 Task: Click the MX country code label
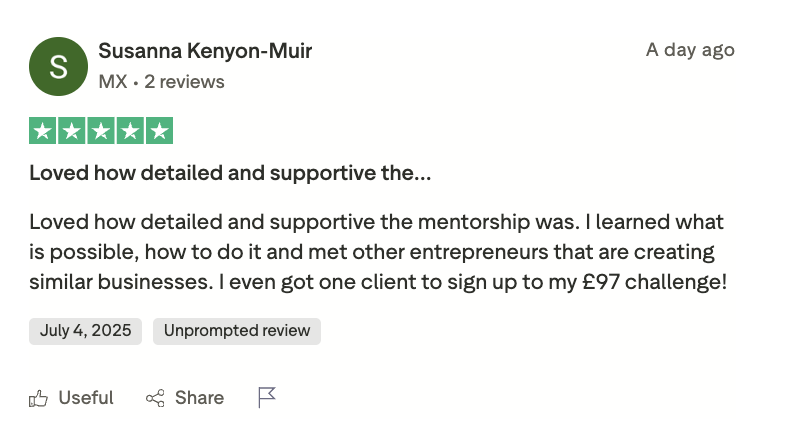(113, 82)
